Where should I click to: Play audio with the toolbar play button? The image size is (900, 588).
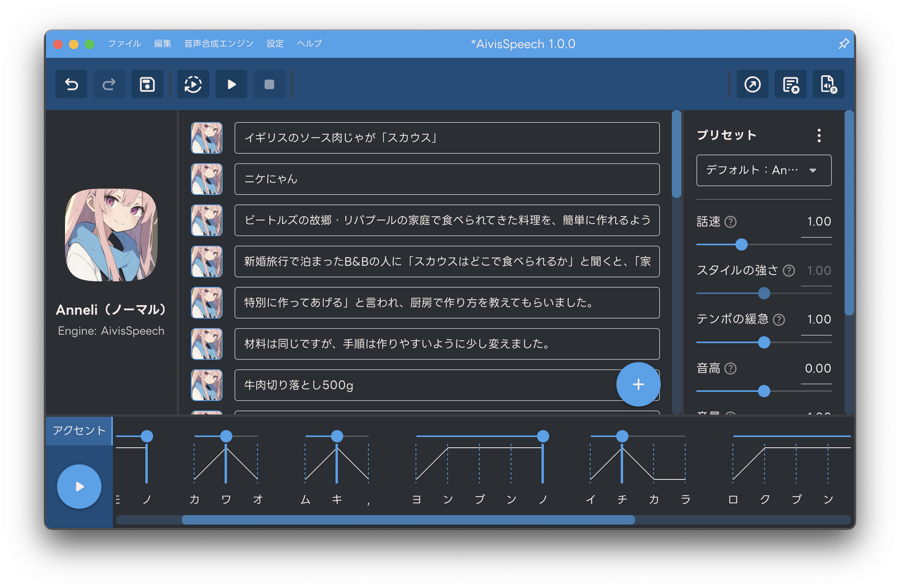pos(231,84)
